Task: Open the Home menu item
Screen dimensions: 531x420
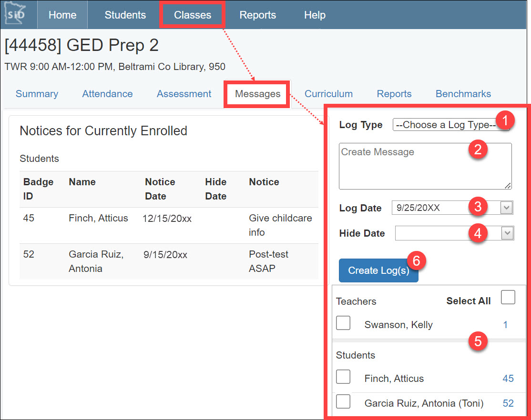Action: coord(62,15)
